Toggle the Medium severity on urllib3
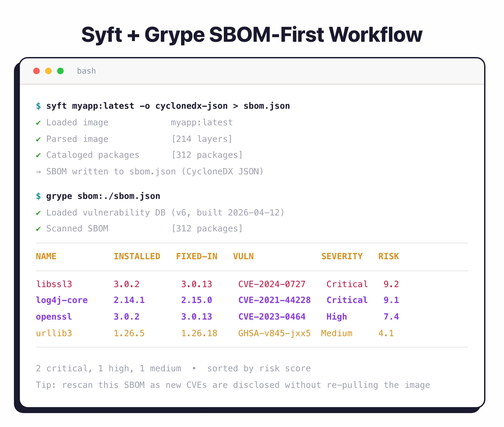Screen dimensions: 504x427 [x=337, y=333]
